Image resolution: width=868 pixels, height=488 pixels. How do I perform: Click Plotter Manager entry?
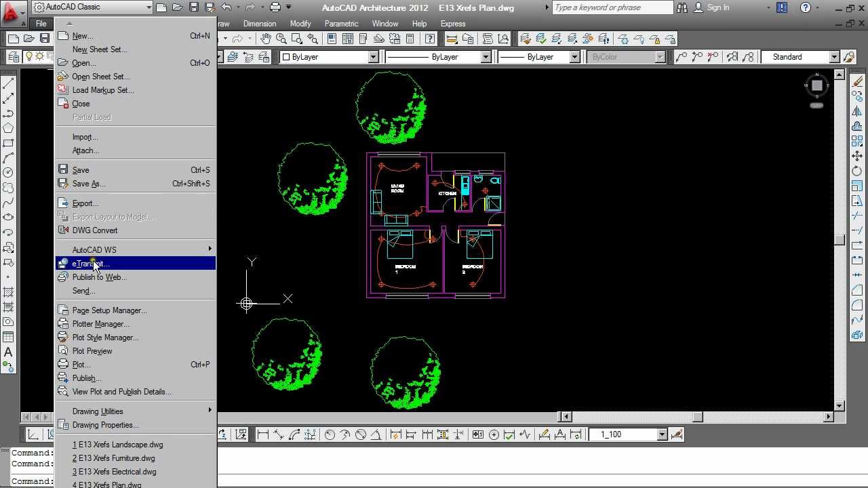click(x=136, y=324)
